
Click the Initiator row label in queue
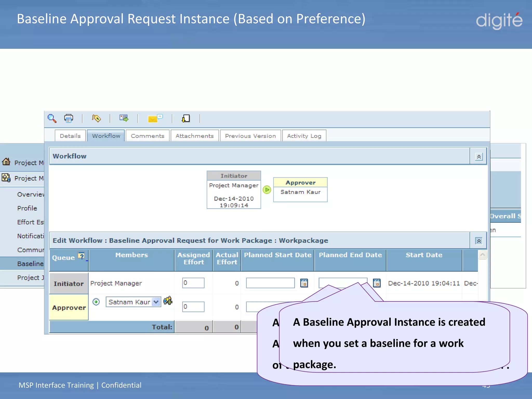pos(69,283)
